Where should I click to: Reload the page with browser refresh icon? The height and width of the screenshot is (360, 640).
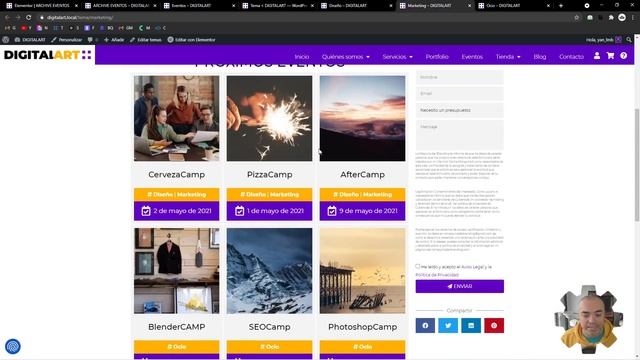coord(29,18)
